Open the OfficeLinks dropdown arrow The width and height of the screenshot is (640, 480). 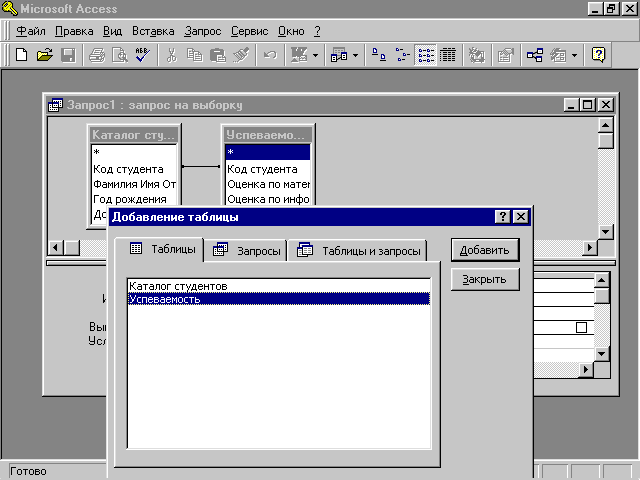click(315, 55)
